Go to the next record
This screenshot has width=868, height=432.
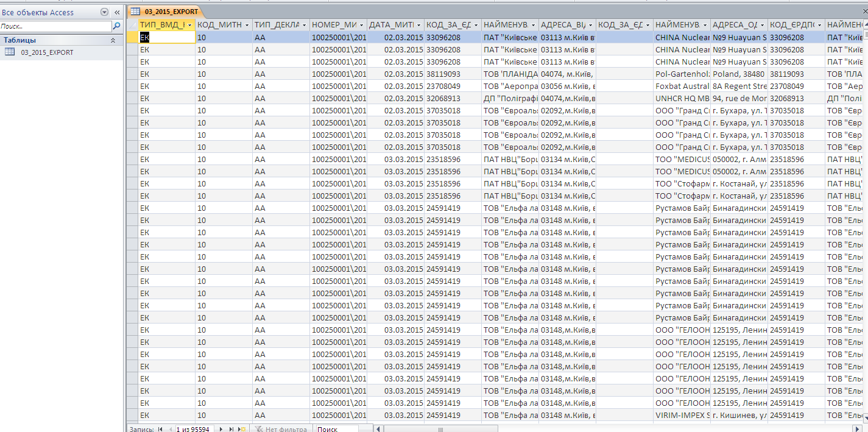click(221, 429)
